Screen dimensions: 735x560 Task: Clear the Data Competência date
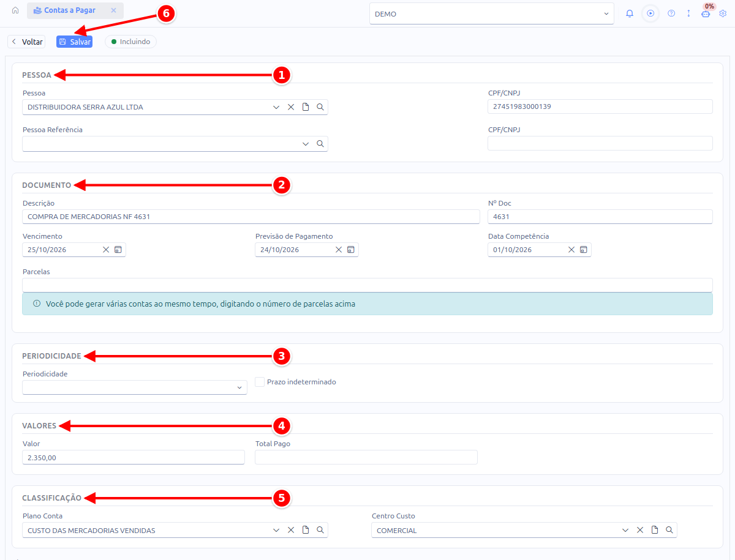[571, 250]
